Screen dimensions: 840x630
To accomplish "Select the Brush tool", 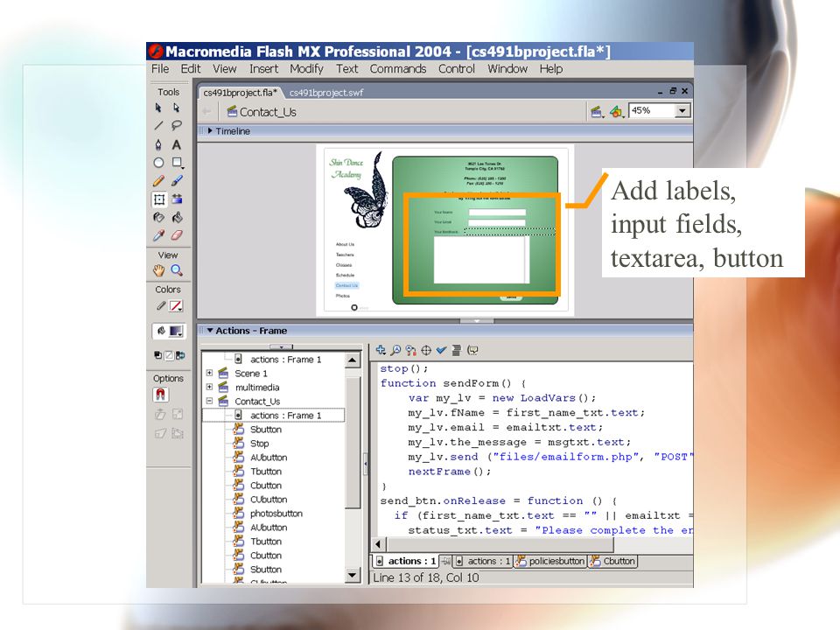I will click(x=177, y=181).
